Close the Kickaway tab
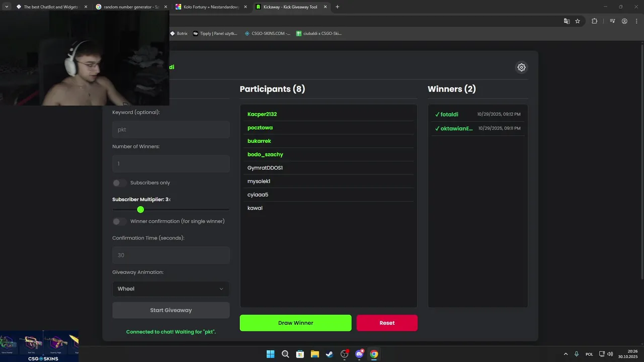The image size is (644, 362). [326, 7]
